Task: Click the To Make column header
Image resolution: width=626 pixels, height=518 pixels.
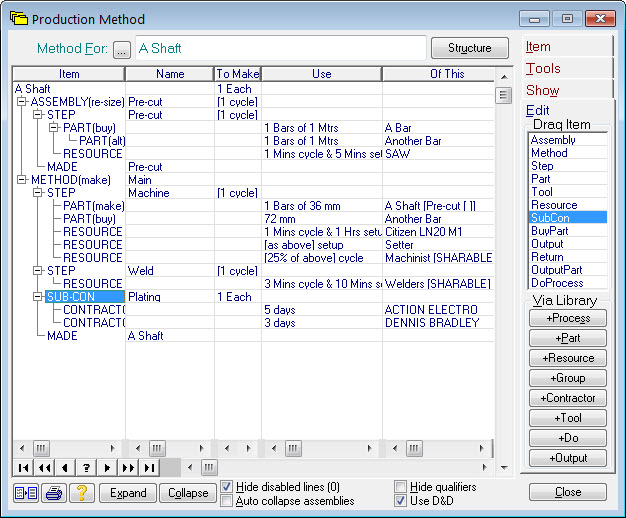Action: tap(238, 74)
